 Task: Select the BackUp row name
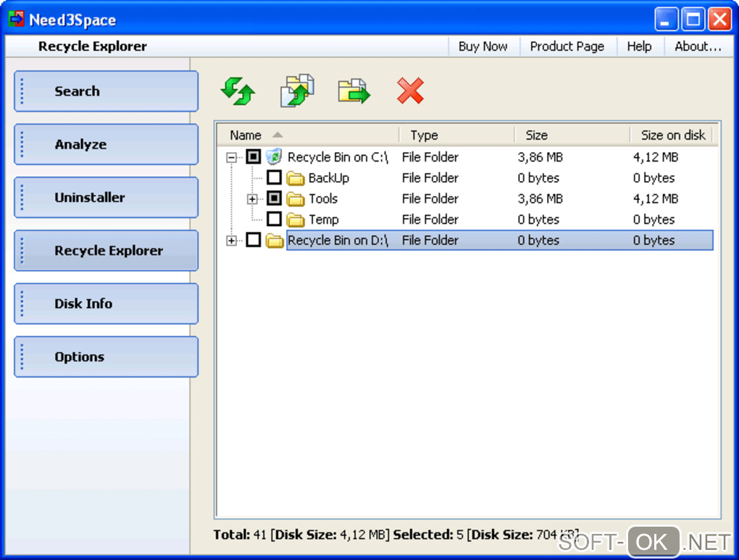coord(329,177)
